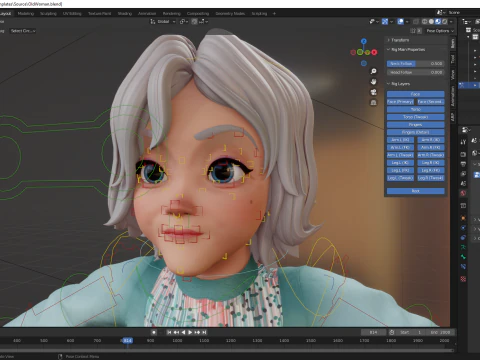Open the green Bone properties tab

pos(463,257)
